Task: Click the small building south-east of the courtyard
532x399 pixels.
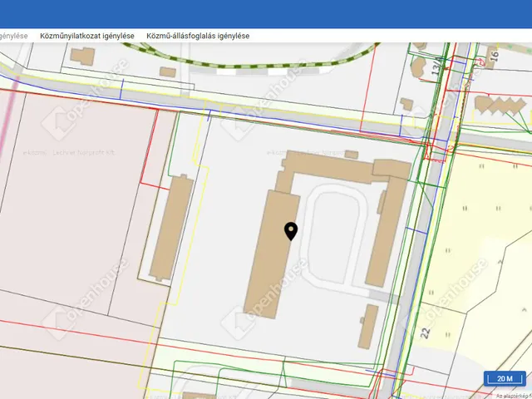Action: tap(368, 328)
